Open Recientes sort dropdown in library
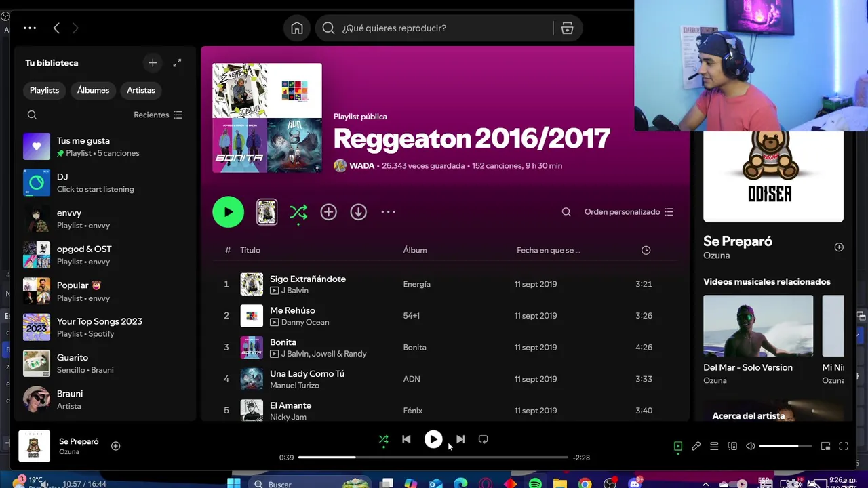868x488 pixels. [158, 115]
